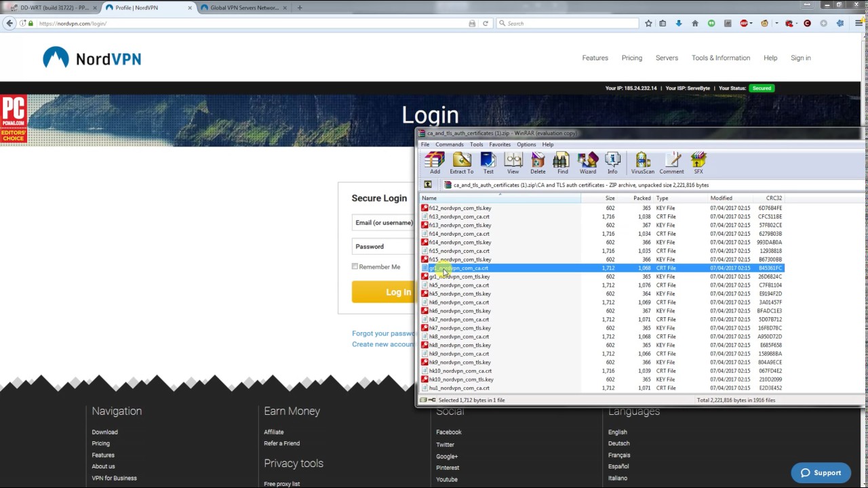868x488 pixels.
Task: Click the Extract To icon in WinRAR
Action: 462,163
